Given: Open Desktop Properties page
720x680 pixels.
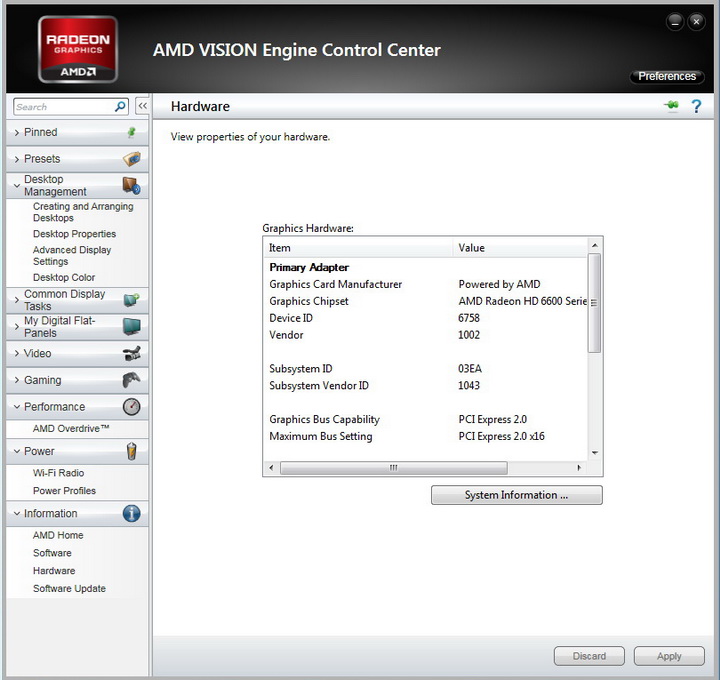Looking at the screenshot, I should click(74, 234).
